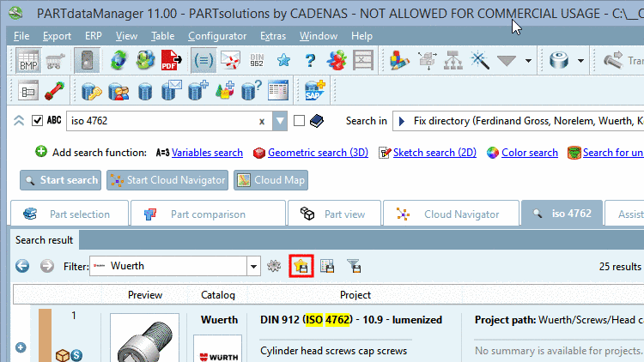The width and height of the screenshot is (644, 362).
Task: Open the ERP menu
Action: [94, 36]
